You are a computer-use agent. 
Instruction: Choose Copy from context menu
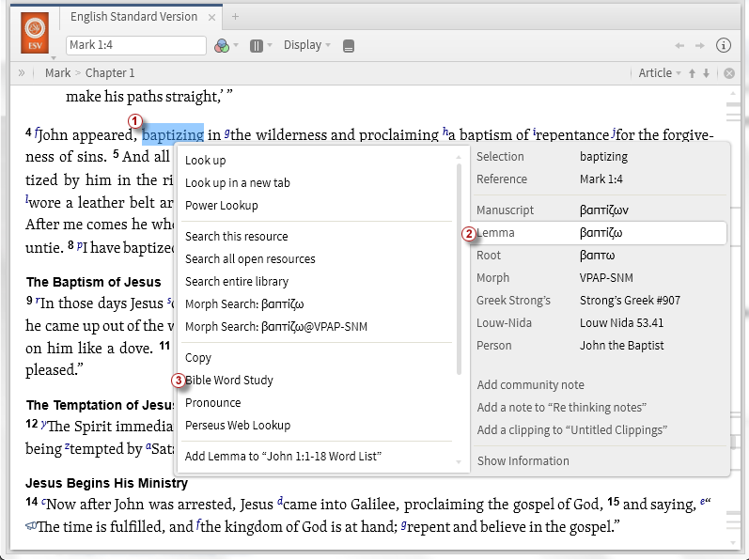pos(198,358)
